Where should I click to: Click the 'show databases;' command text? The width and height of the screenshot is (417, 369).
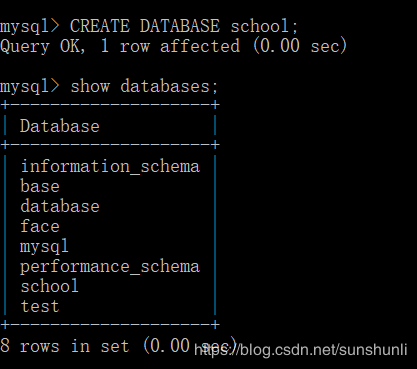pos(144,87)
